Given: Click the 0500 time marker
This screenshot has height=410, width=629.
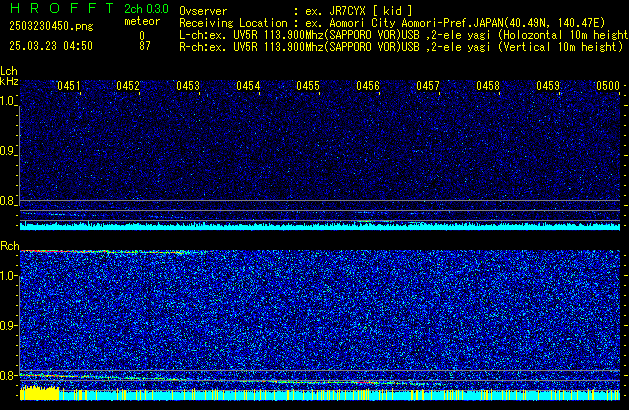Looking at the screenshot, I should coord(608,86).
